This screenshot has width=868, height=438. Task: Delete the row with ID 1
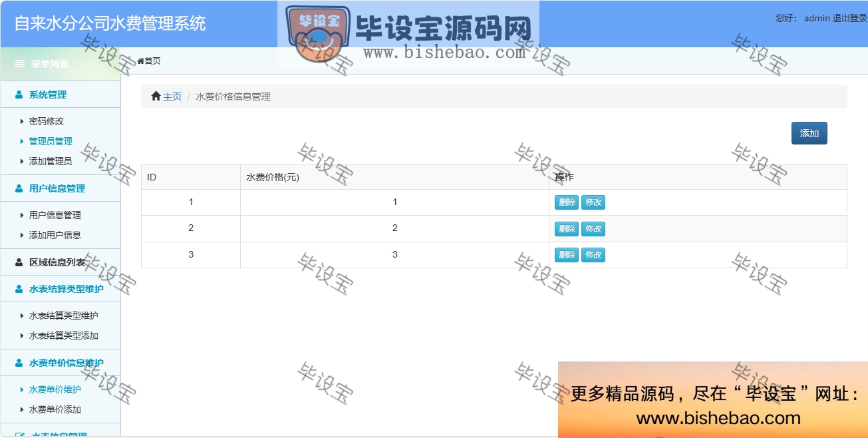pos(567,202)
